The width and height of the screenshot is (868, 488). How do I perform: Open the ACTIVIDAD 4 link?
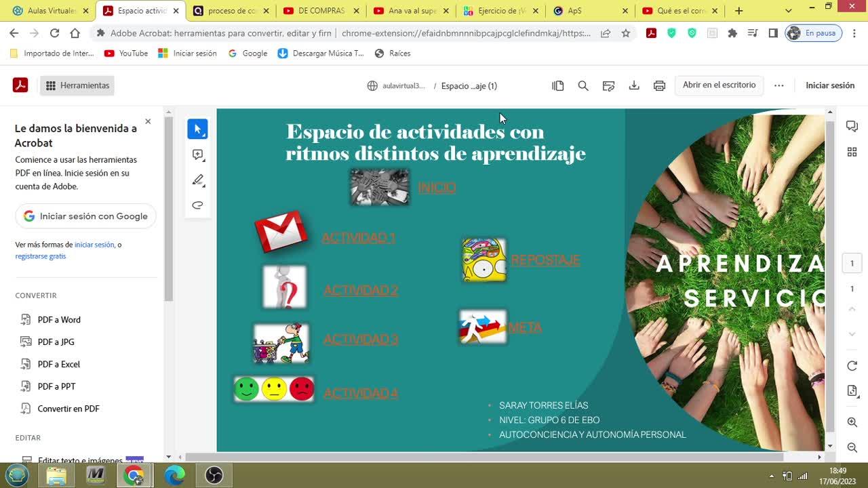[361, 392]
